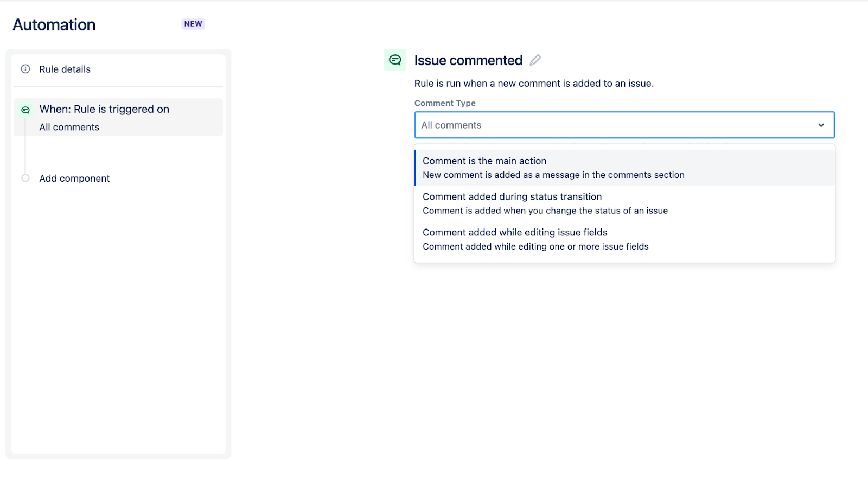
Task: Click the connector line above Add component
Action: 25,155
